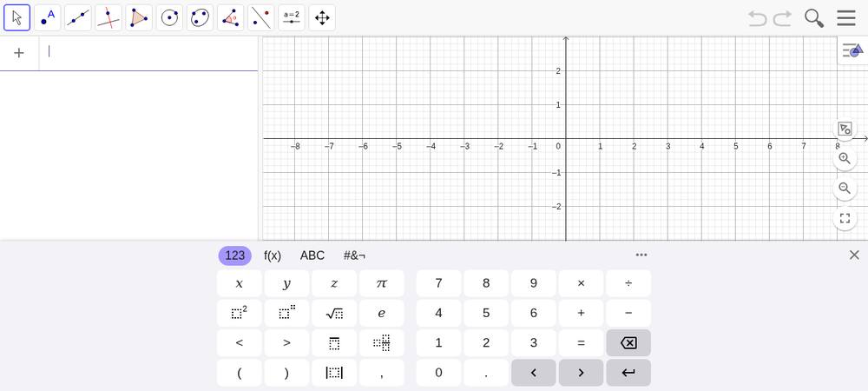Tap the power exponent key
Viewport: 868px width, 391px height.
pos(286,314)
